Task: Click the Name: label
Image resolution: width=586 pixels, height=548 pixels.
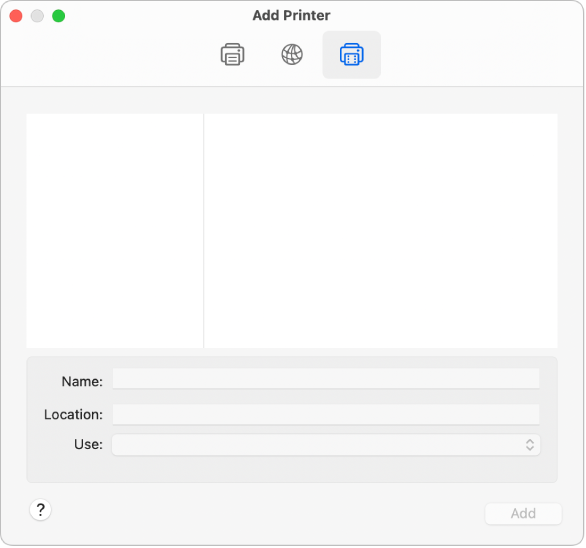Action: [82, 381]
